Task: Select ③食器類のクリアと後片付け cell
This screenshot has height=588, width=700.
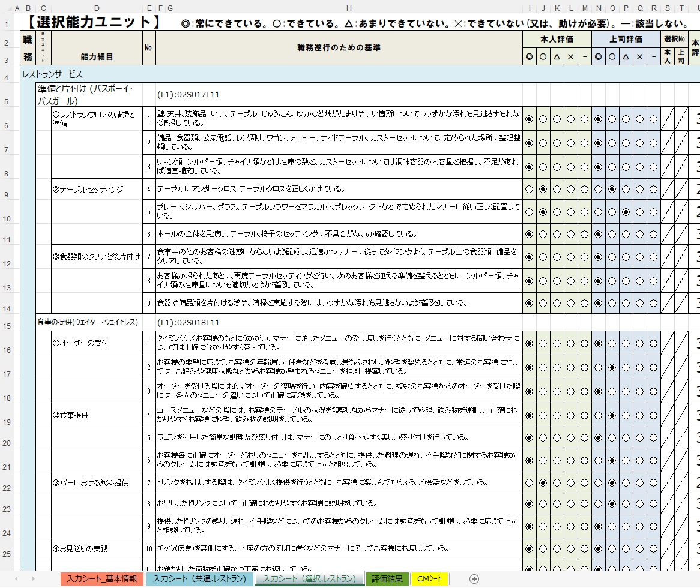Action: coord(97,257)
